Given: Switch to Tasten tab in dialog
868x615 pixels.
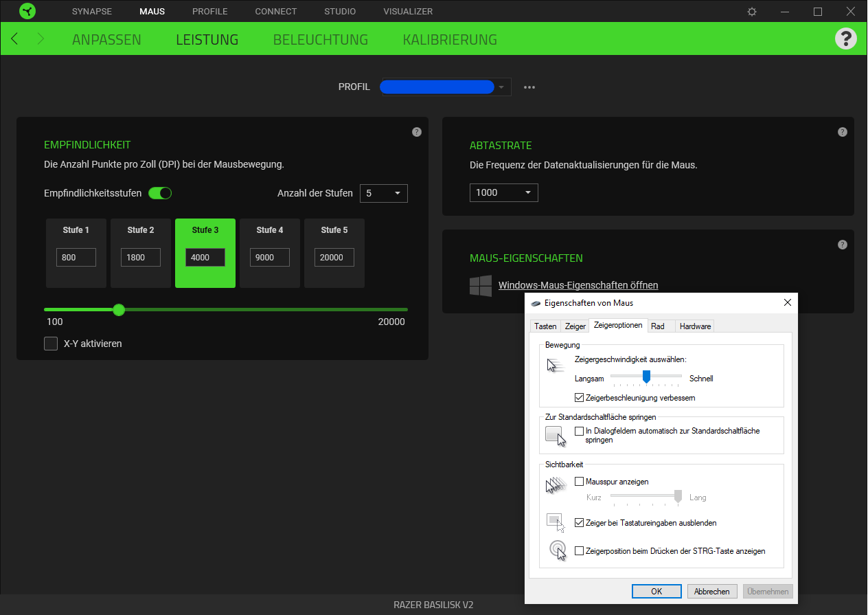Looking at the screenshot, I should pos(546,326).
